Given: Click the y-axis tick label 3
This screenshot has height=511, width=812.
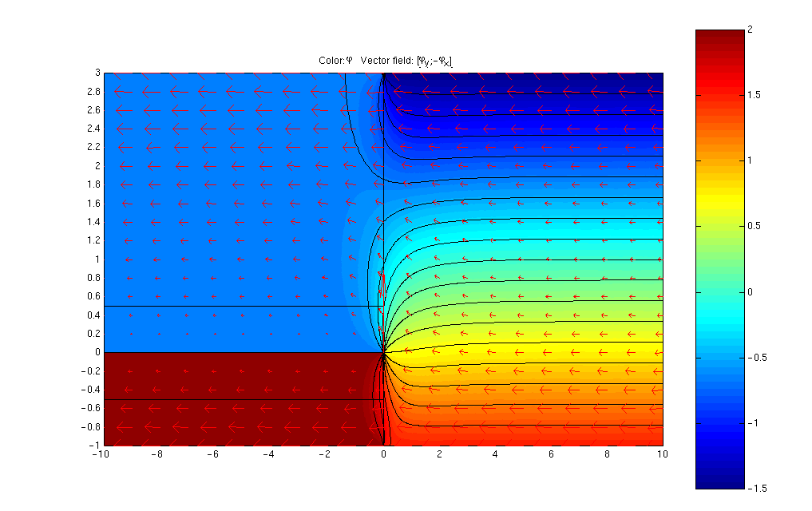Looking at the screenshot, I should 97,73.
